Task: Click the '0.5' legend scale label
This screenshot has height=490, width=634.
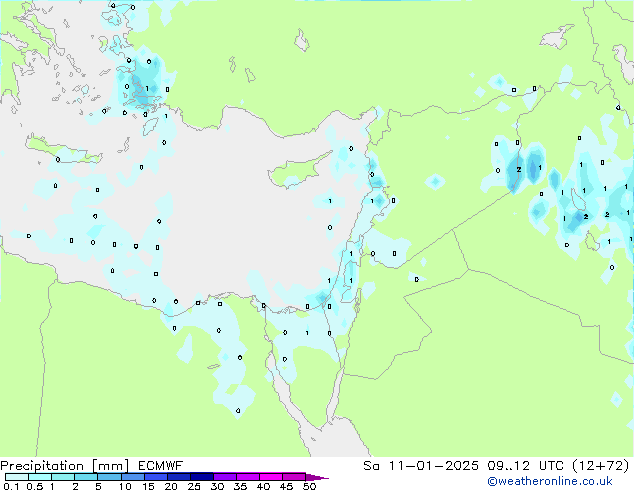Action: coord(34,486)
